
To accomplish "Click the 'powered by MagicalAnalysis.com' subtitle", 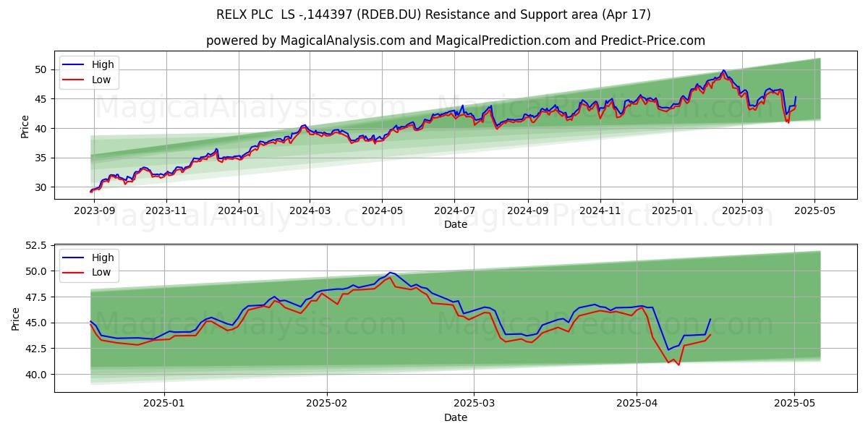I will click(456, 41).
